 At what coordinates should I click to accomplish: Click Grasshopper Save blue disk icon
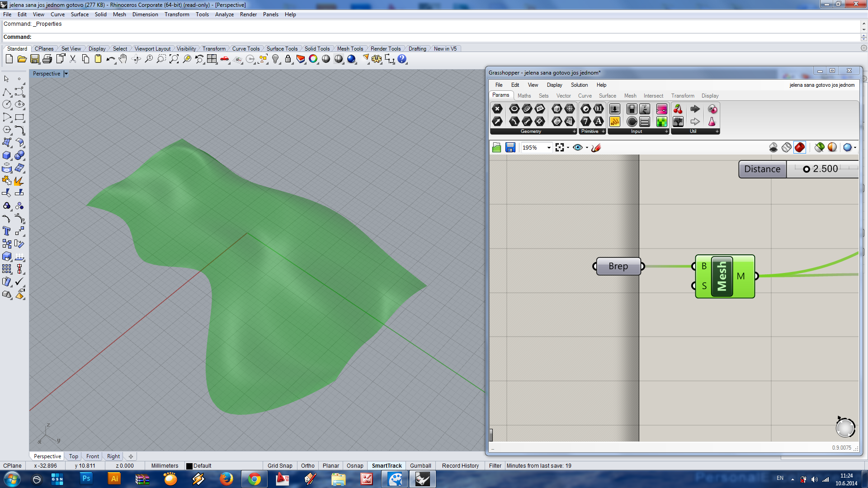coord(510,147)
